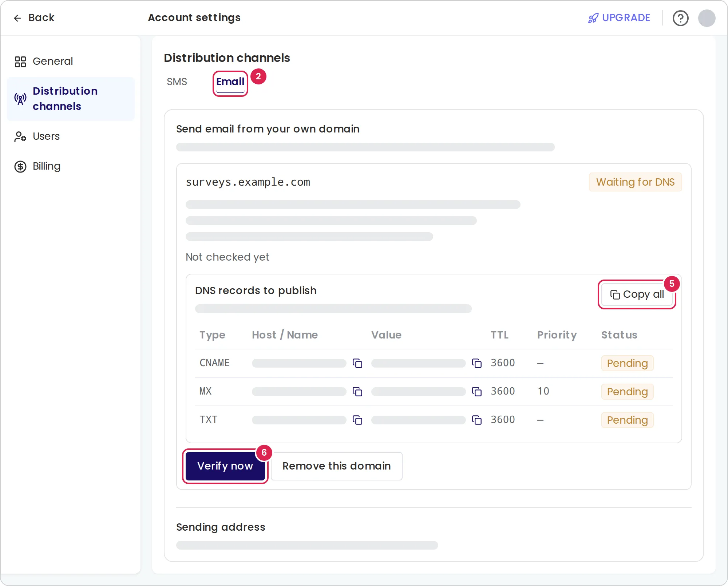728x586 pixels.
Task: Click the MX priority value 10
Action: click(x=543, y=391)
